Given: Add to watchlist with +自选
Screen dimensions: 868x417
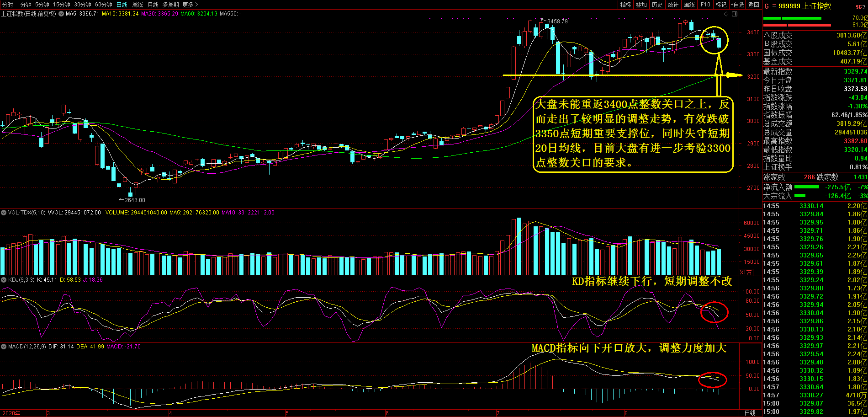Looking at the screenshot, I should point(737,5).
